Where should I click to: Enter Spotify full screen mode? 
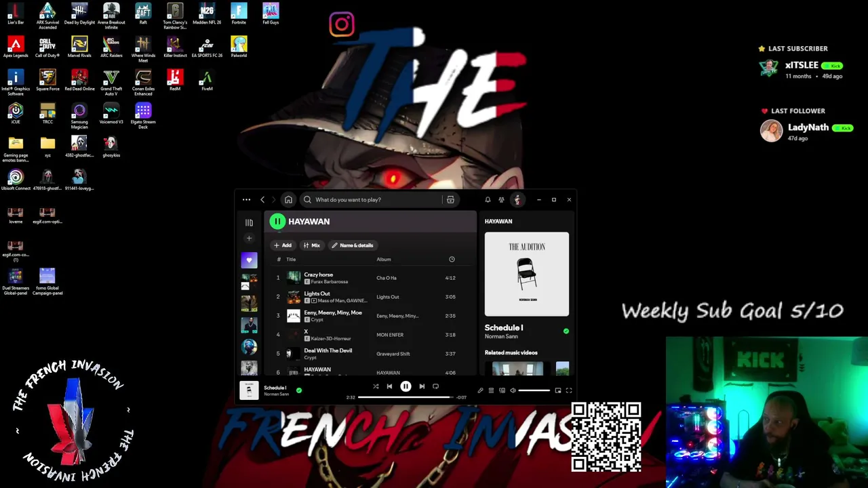569,390
